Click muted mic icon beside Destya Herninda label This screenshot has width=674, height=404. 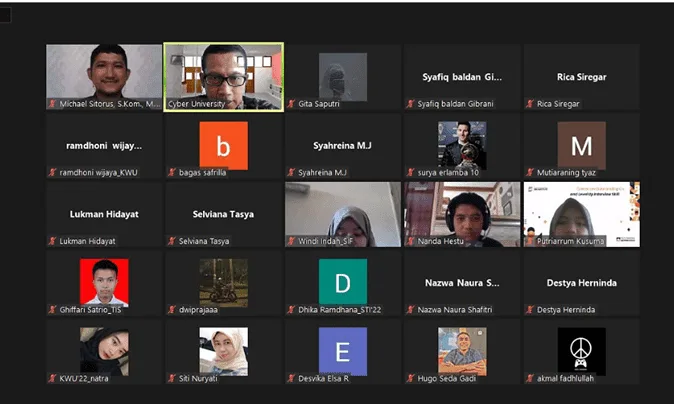[x=530, y=309]
